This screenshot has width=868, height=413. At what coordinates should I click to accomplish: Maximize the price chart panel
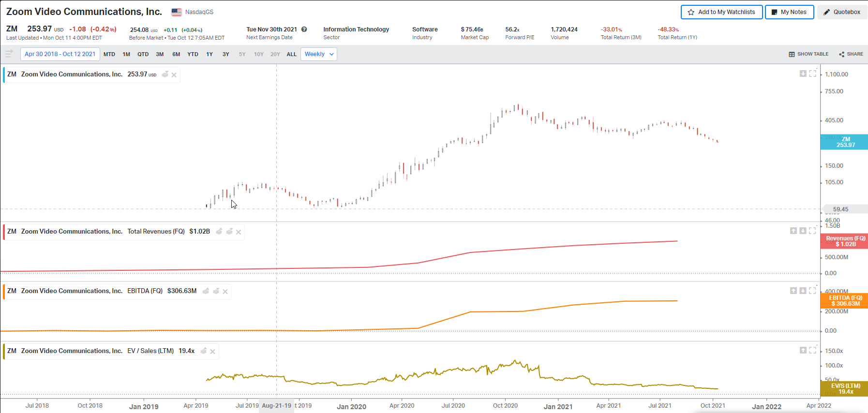click(813, 74)
